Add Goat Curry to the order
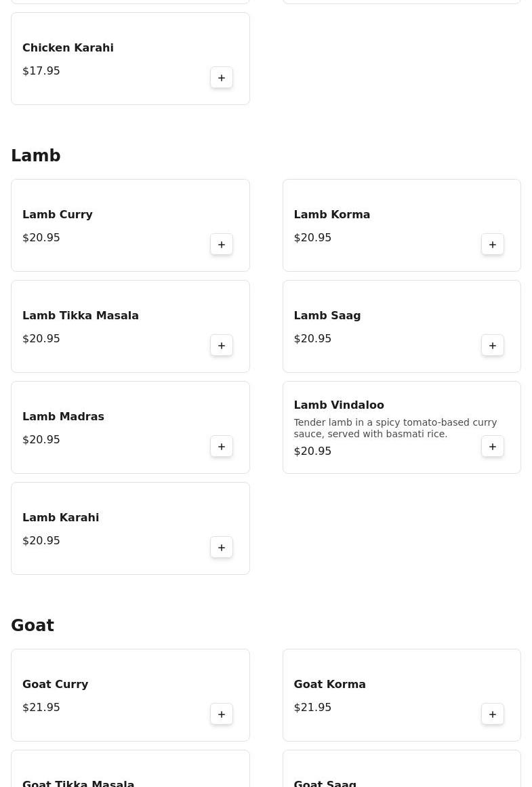This screenshot has width=532, height=787. point(222,714)
